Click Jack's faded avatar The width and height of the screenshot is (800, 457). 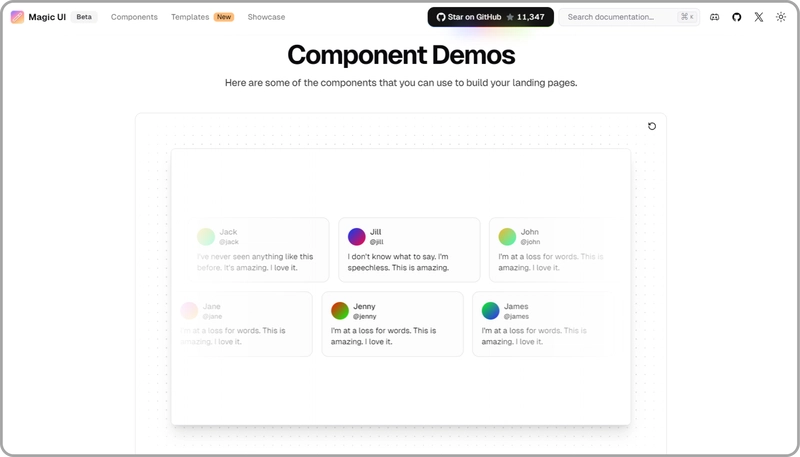click(206, 237)
